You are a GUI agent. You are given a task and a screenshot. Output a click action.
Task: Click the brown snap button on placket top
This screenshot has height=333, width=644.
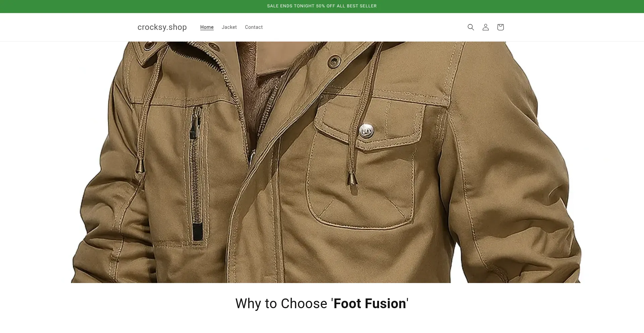(x=334, y=61)
